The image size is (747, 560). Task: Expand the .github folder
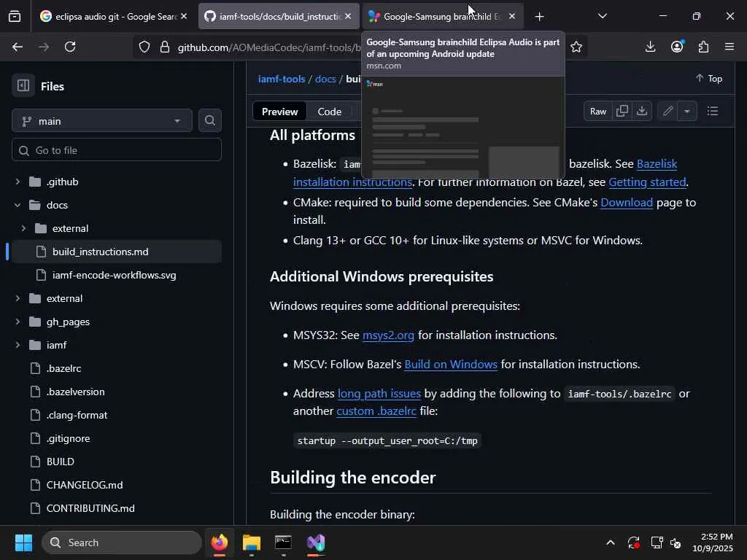click(x=18, y=182)
